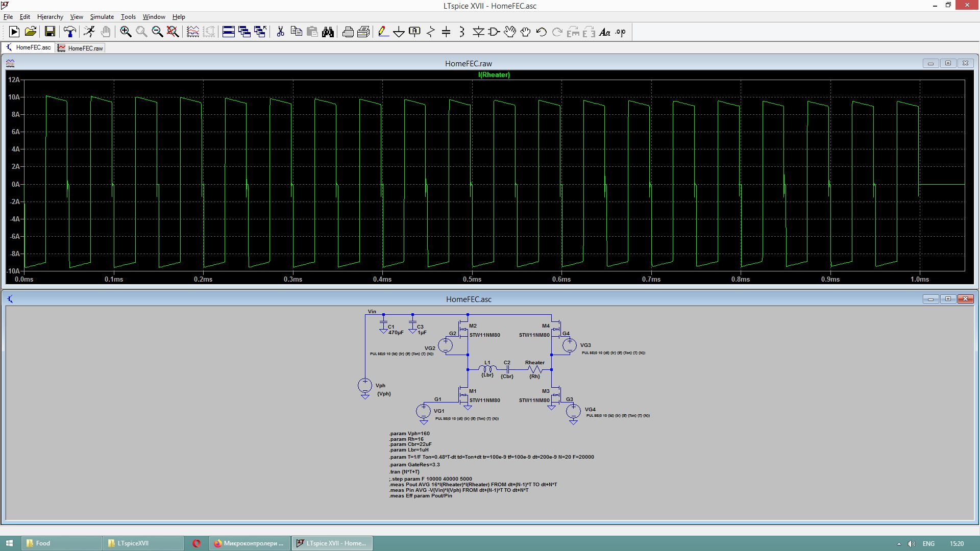Maximize the HomeFEC.raw waveform window

[948, 63]
